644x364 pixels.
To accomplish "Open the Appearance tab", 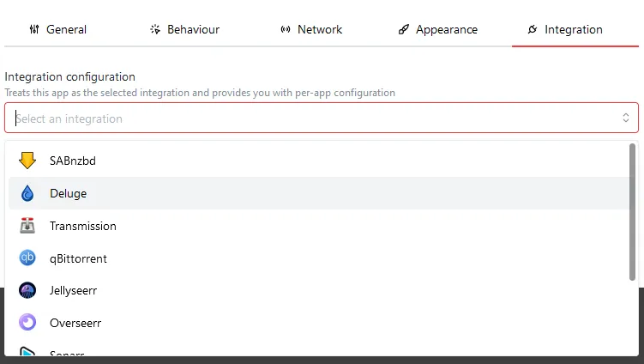I will [438, 29].
